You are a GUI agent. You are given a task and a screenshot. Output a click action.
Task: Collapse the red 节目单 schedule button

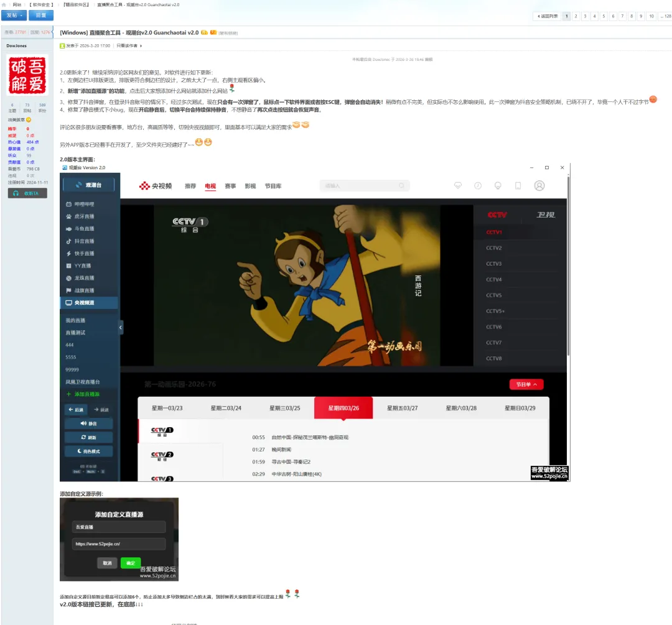pos(526,384)
